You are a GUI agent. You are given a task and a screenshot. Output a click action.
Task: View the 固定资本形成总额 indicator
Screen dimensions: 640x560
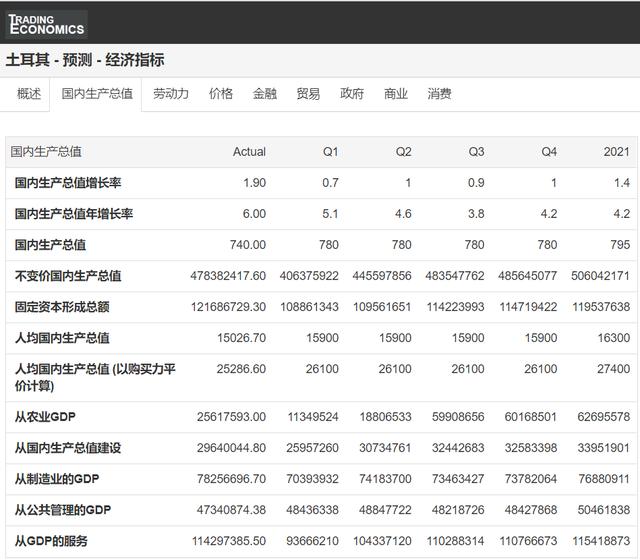[x=62, y=307]
